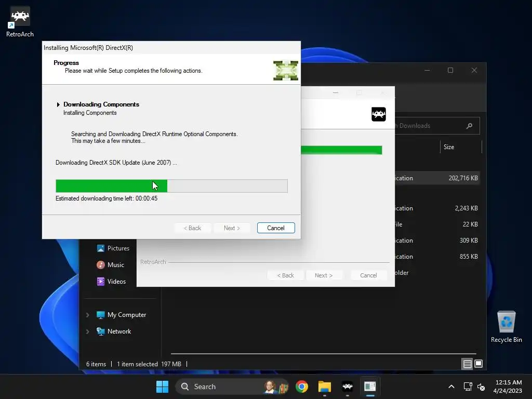Click the estimated downloading time left text
532x399 pixels.
click(x=107, y=198)
